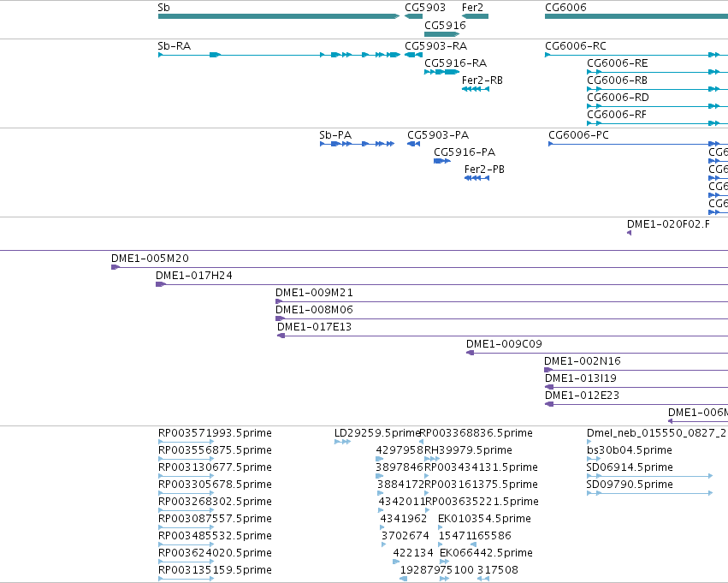Click the bs30b04.5prime EST label
728x583 pixels.
[x=629, y=450]
